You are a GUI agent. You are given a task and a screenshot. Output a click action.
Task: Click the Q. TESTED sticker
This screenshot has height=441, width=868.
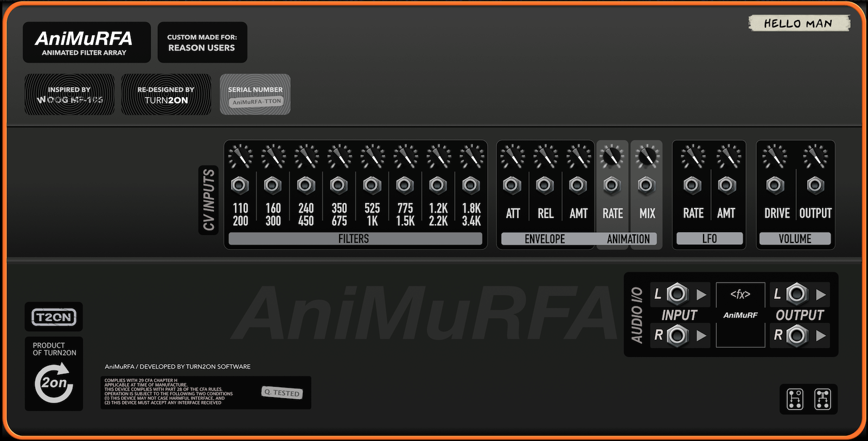pos(282,392)
